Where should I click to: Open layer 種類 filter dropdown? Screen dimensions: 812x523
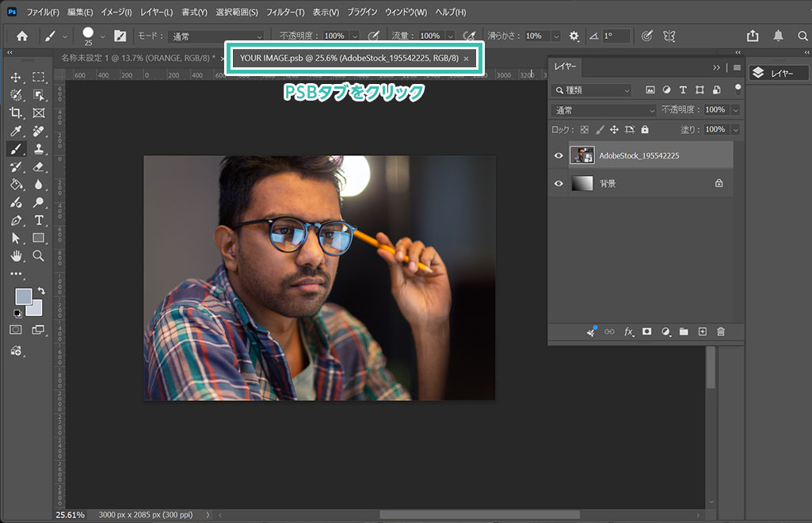[x=592, y=90]
